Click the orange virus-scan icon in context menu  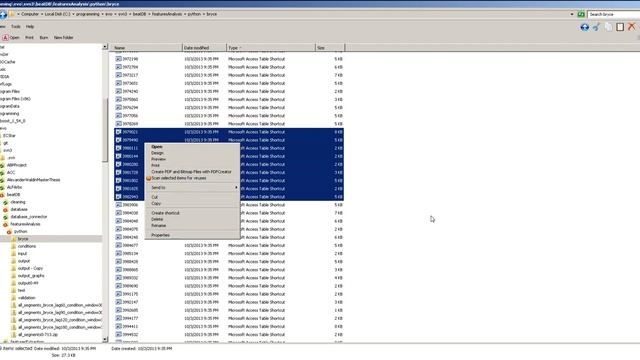[x=149, y=178]
